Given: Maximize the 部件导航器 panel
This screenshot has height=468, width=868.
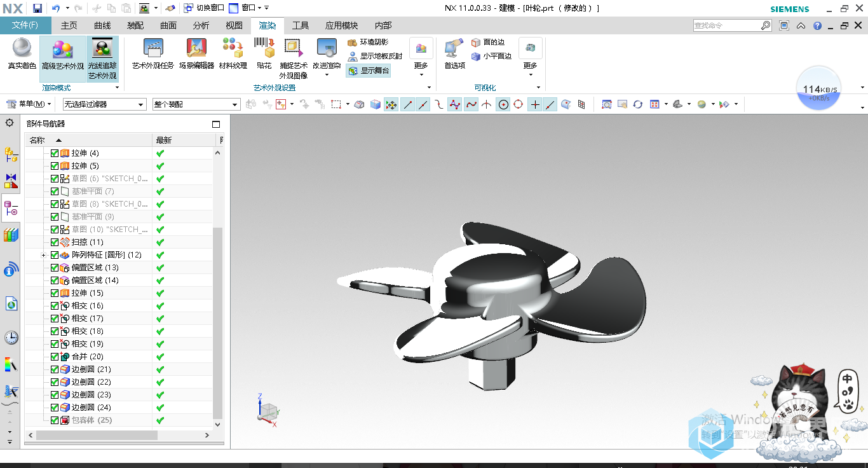Looking at the screenshot, I should point(216,124).
